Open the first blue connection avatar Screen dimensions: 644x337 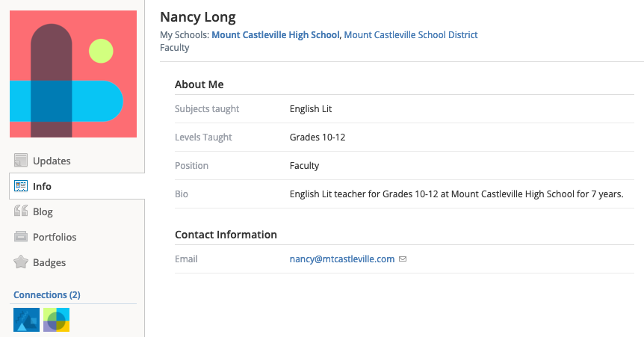click(26, 320)
